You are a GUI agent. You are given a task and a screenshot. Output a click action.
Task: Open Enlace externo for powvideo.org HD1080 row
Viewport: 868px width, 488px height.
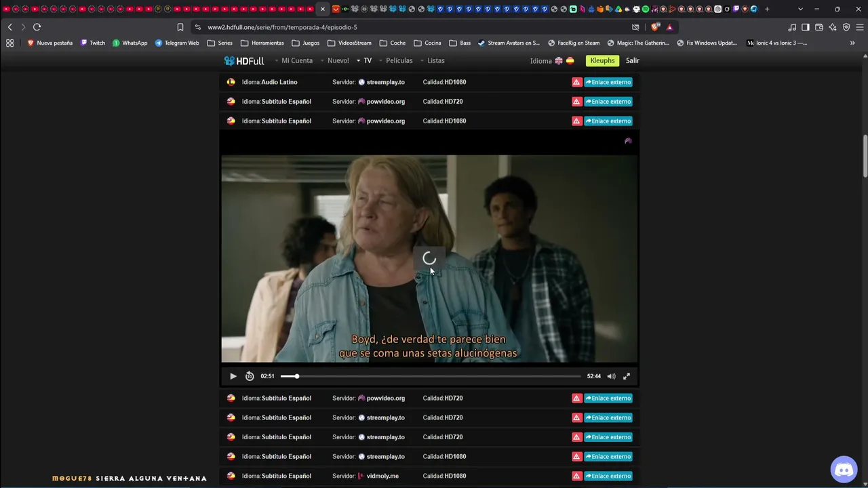[x=608, y=121]
